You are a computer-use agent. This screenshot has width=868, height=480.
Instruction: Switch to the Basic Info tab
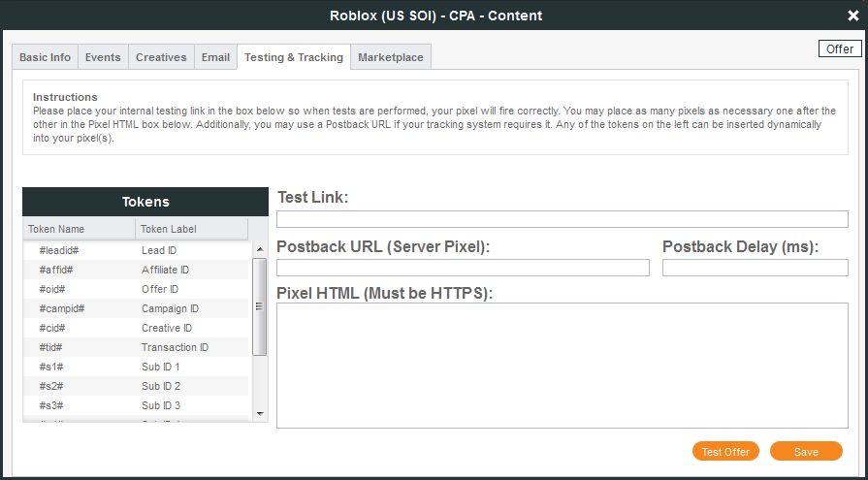click(46, 57)
